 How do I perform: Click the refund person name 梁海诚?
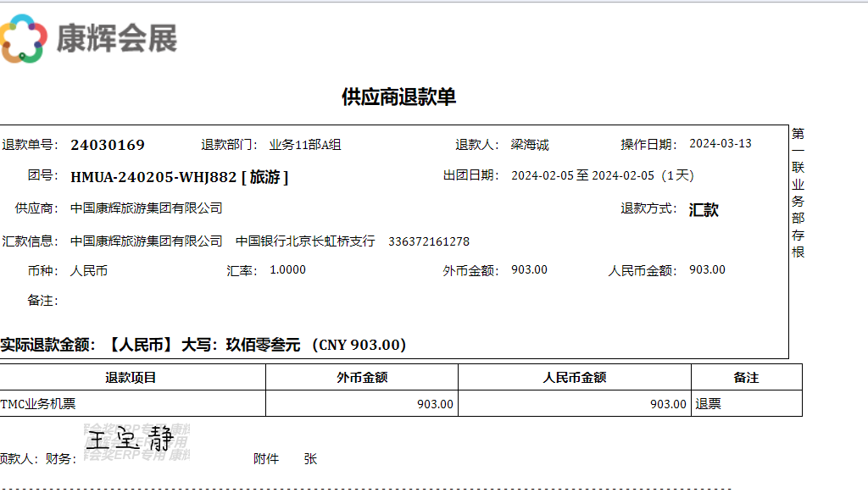(x=530, y=145)
